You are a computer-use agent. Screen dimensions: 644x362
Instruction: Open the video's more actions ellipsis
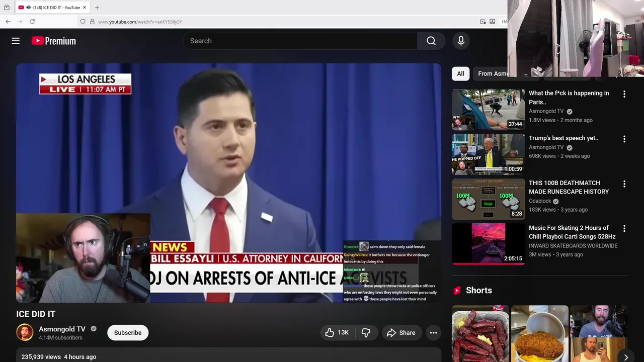point(433,332)
